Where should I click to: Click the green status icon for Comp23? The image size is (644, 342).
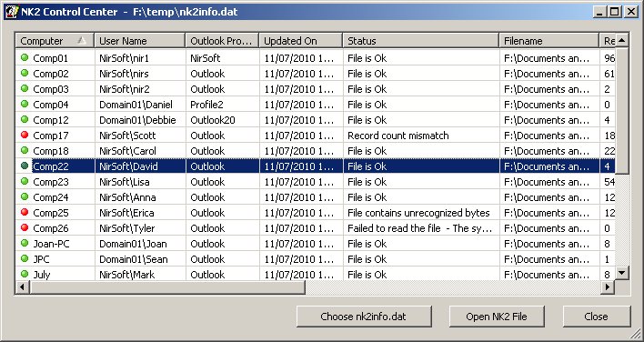tap(25, 181)
